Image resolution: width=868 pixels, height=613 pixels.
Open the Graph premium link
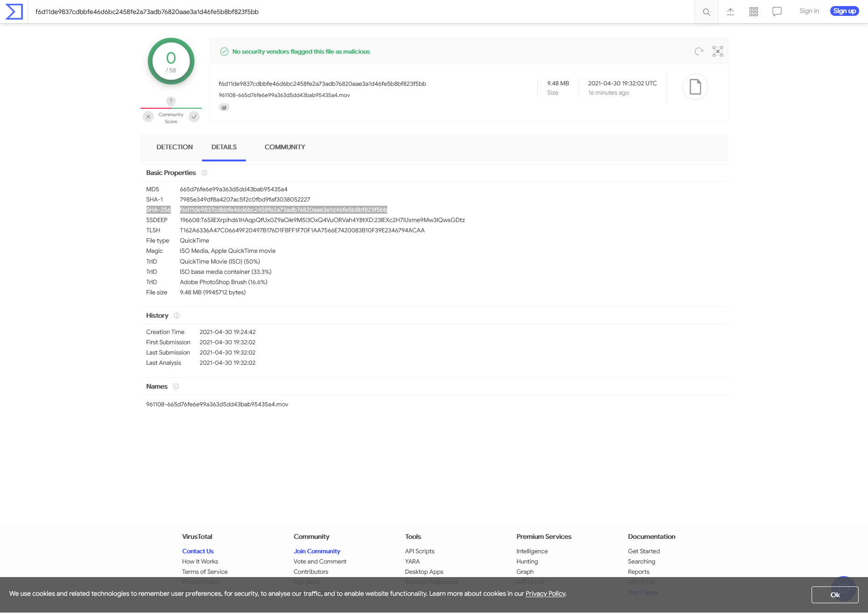pyautogui.click(x=525, y=571)
